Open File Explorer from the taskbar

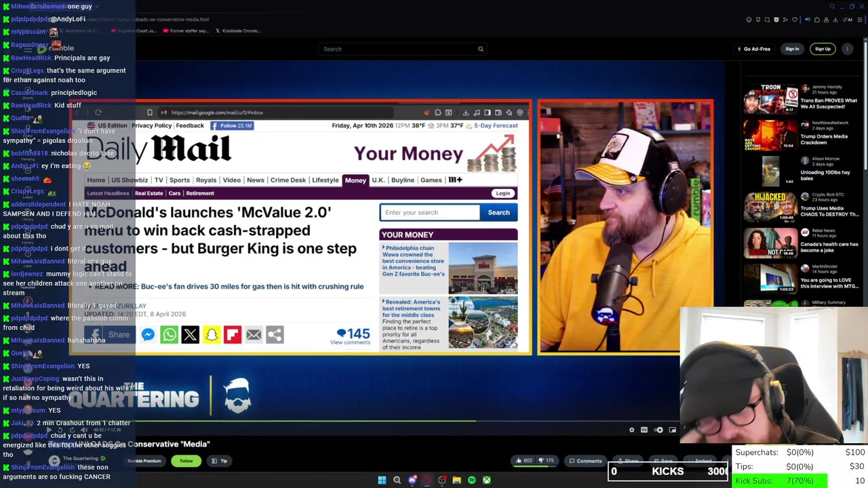456,481
